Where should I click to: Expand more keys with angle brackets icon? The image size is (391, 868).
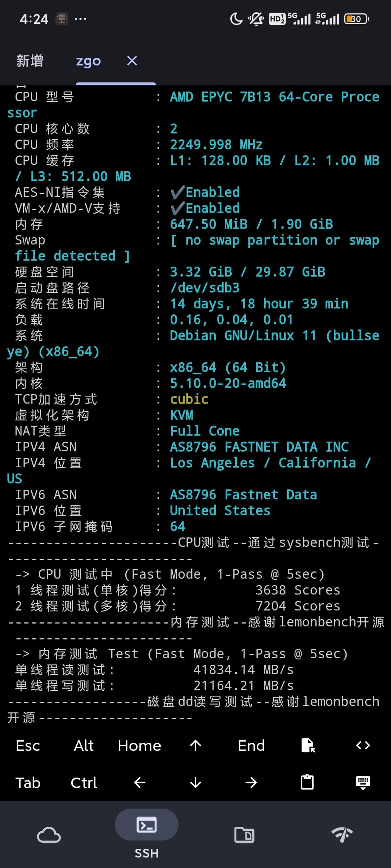point(363,745)
